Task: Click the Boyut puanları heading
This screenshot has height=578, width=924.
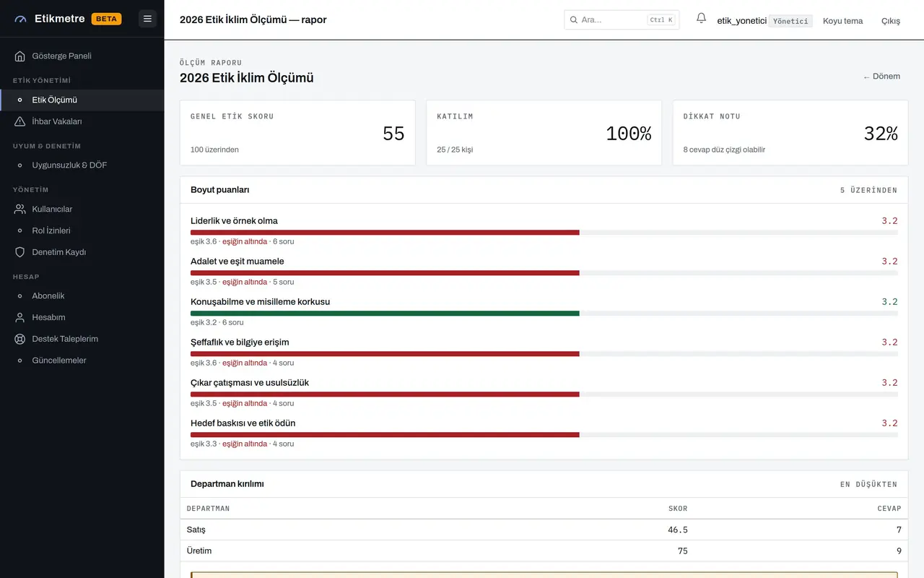Action: click(x=220, y=190)
